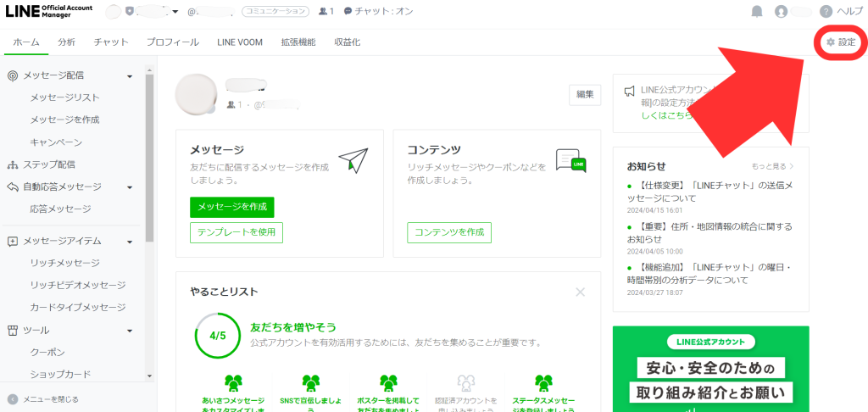
Task: Click the LINE Official Account Manager logo
Action: [x=49, y=11]
